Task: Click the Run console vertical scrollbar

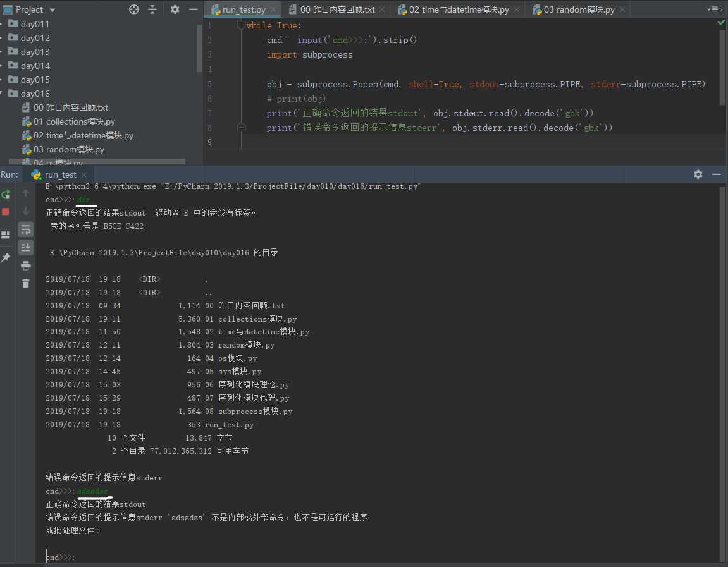Action: point(722,374)
